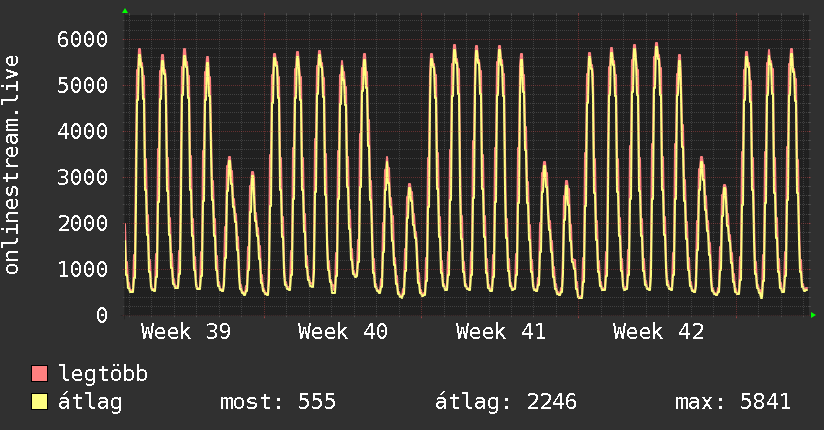Click the onlinestream.live vertical axis title
The height and width of the screenshot is (430, 824).
[x=11, y=165]
